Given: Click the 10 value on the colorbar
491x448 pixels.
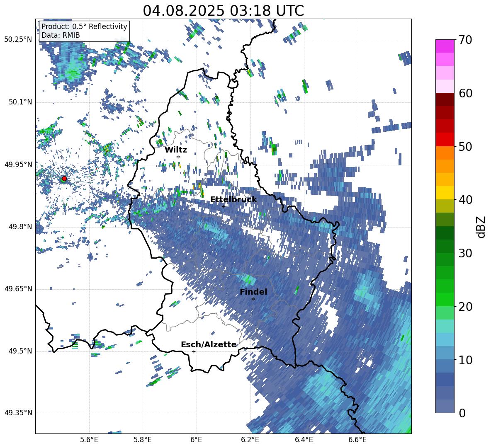Looking at the screenshot, I should coord(465,360).
